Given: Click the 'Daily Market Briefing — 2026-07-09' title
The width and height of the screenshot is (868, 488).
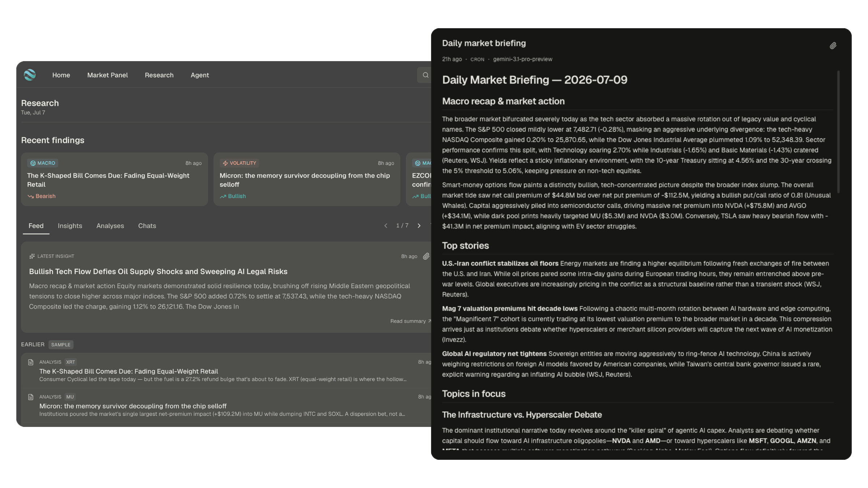Looking at the screenshot, I should click(535, 80).
